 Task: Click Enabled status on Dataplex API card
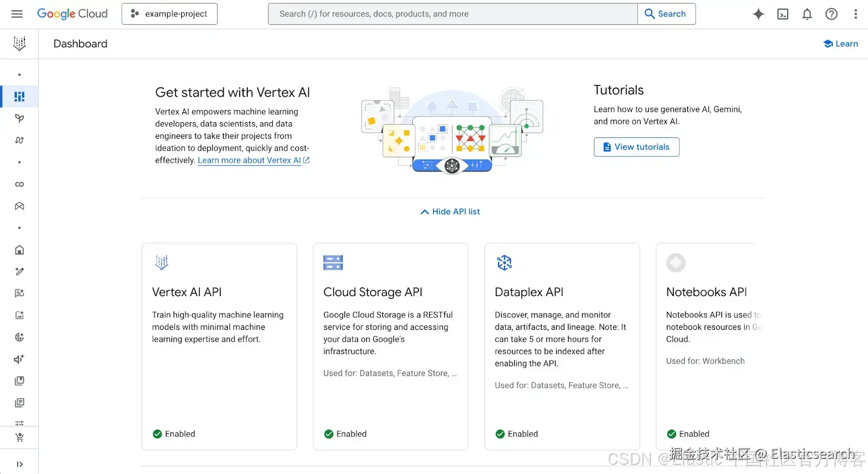click(x=517, y=434)
